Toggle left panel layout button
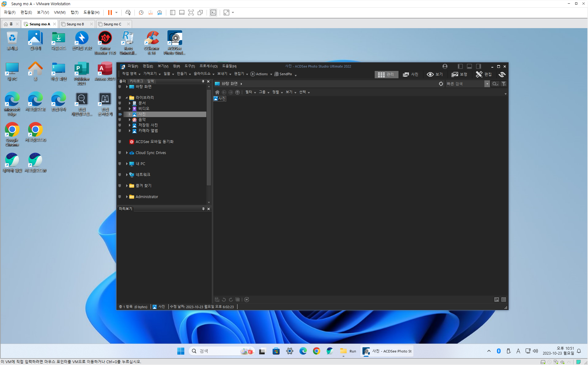 point(460,66)
